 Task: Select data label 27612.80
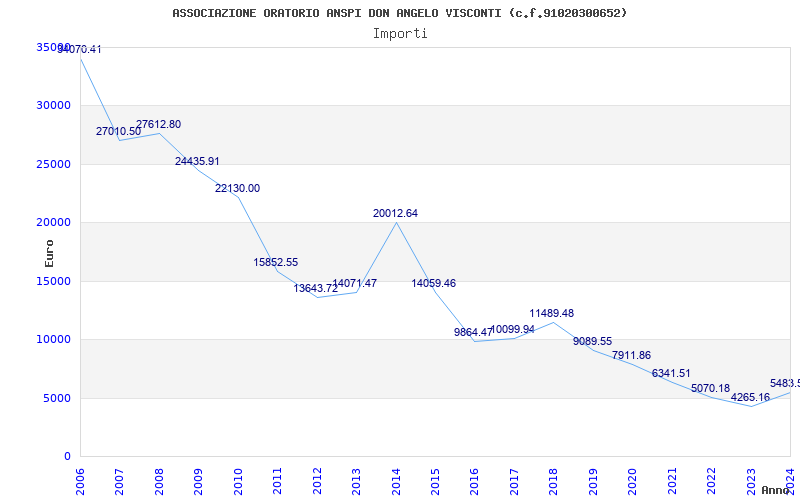tap(158, 124)
